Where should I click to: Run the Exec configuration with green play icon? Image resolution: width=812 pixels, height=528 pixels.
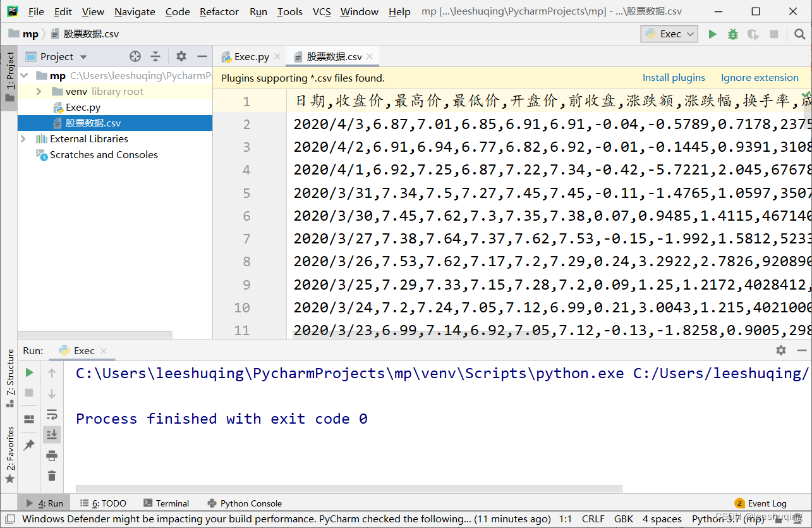click(712, 34)
